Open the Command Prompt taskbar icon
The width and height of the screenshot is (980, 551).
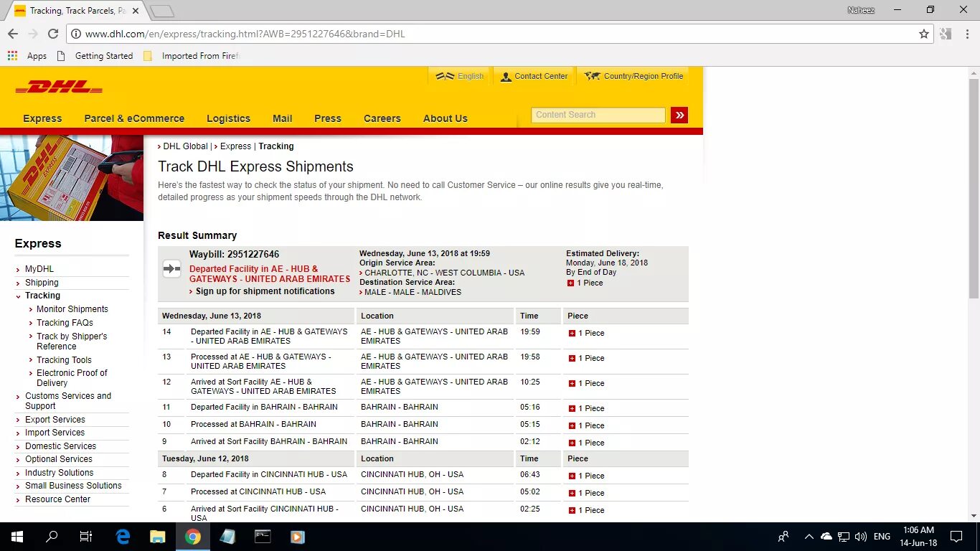[263, 536]
